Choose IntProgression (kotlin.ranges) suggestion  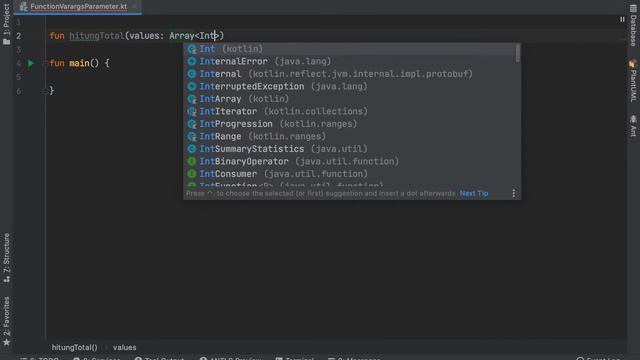tap(349, 124)
